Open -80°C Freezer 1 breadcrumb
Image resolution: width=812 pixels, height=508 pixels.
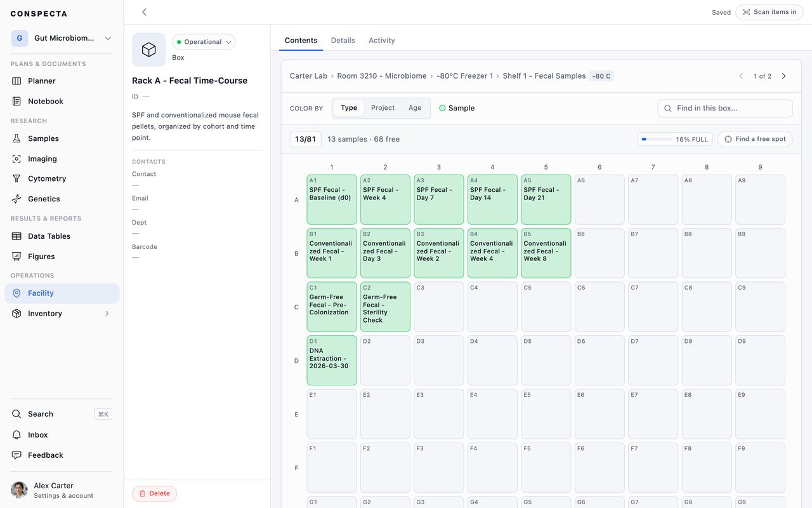464,76
